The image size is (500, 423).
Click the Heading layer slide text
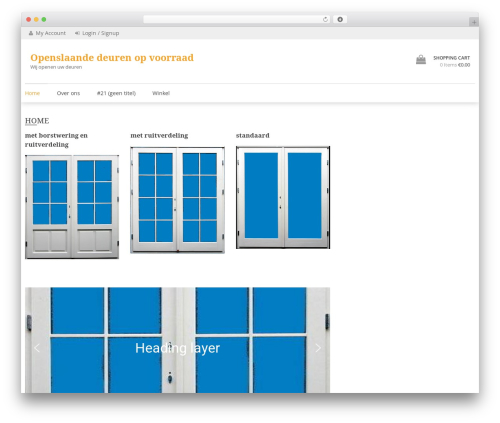(x=177, y=348)
